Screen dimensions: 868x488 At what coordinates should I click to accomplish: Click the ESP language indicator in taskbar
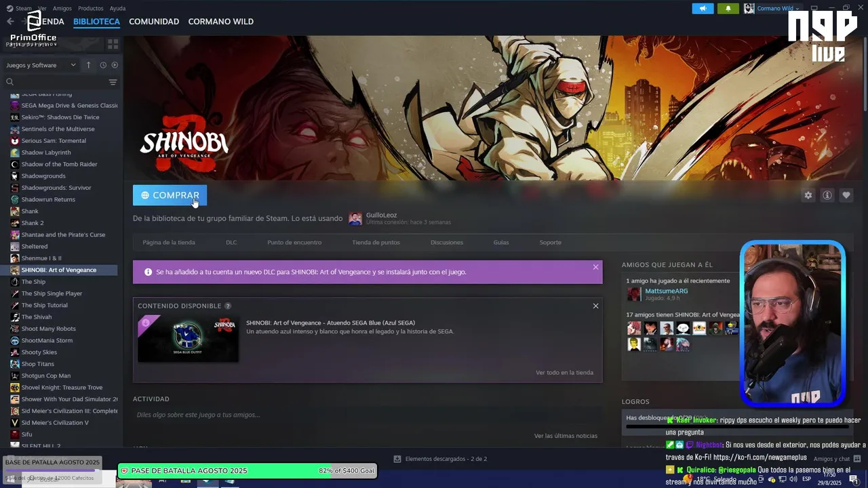[807, 479]
